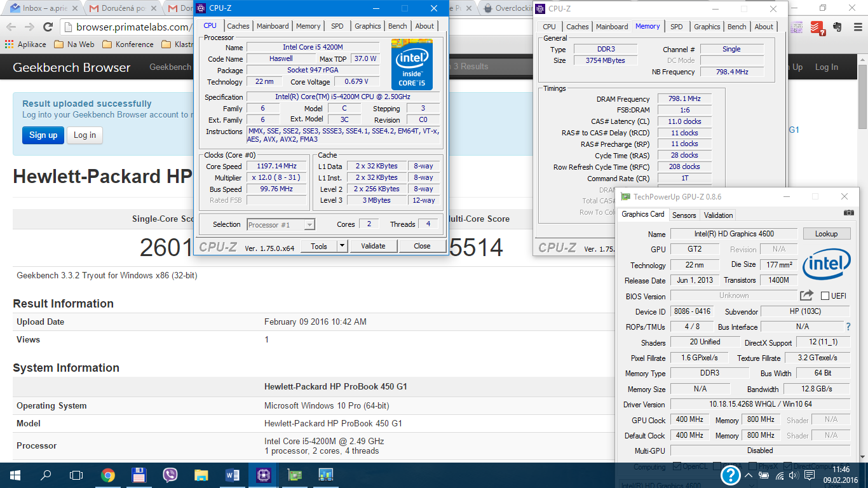Click the Close button in CPU-Z
This screenshot has width=868, height=488.
tap(422, 246)
